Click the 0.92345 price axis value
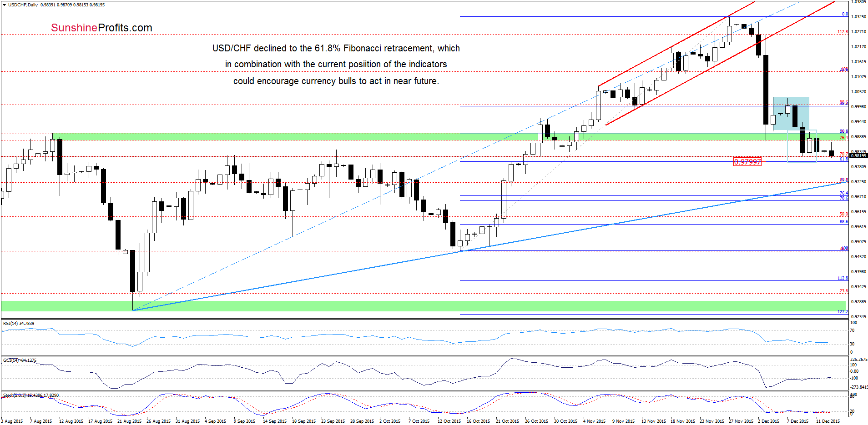The height and width of the screenshot is (425, 868). [x=859, y=317]
